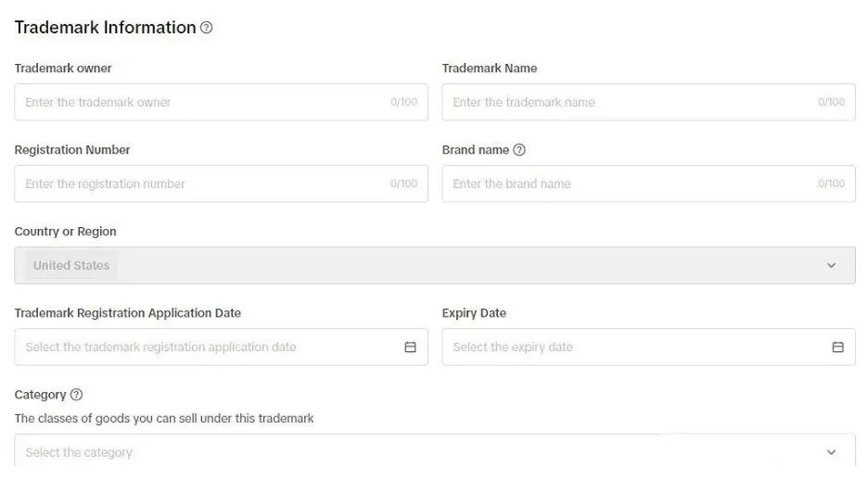Viewport: 868px width, 480px height.
Task: Click the Trademark Information help icon
Action: tap(206, 27)
